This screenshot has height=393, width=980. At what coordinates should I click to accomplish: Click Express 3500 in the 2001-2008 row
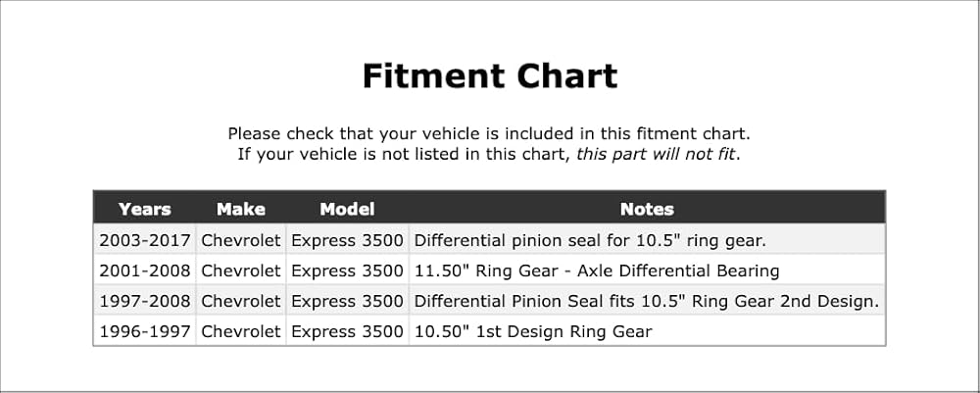(347, 270)
